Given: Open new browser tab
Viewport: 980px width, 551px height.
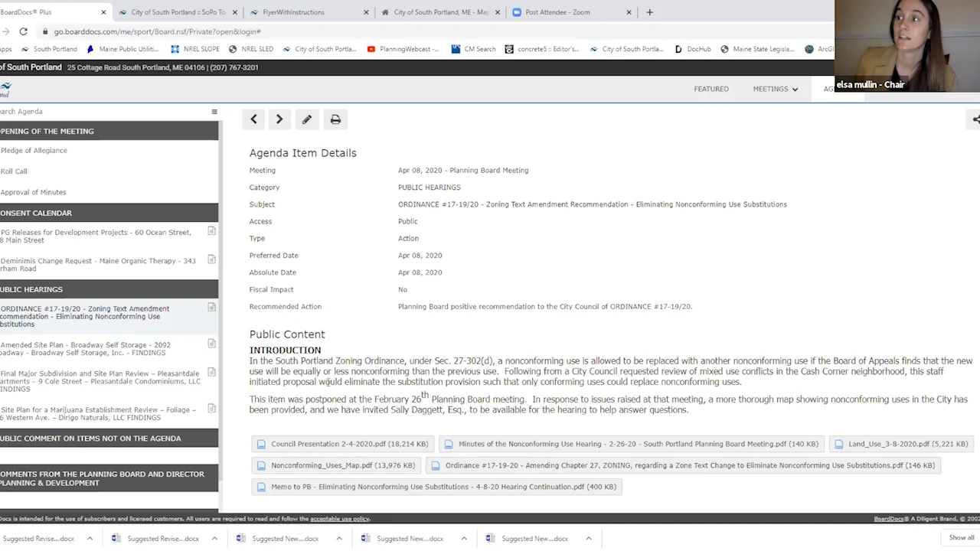Looking at the screenshot, I should [x=649, y=12].
